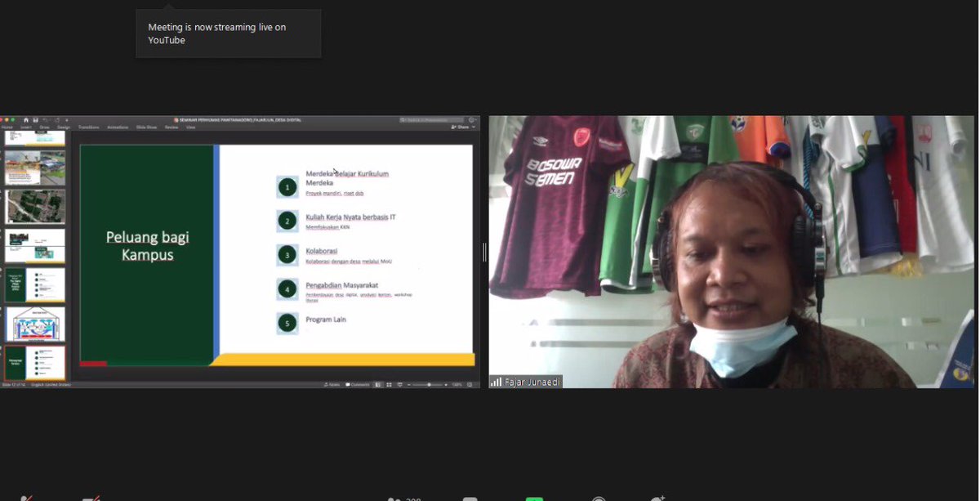Viewport: 980px width, 501px height.
Task: Click 'Kuliah Kerja Nyata berbasis IT' text
Action: click(x=350, y=217)
